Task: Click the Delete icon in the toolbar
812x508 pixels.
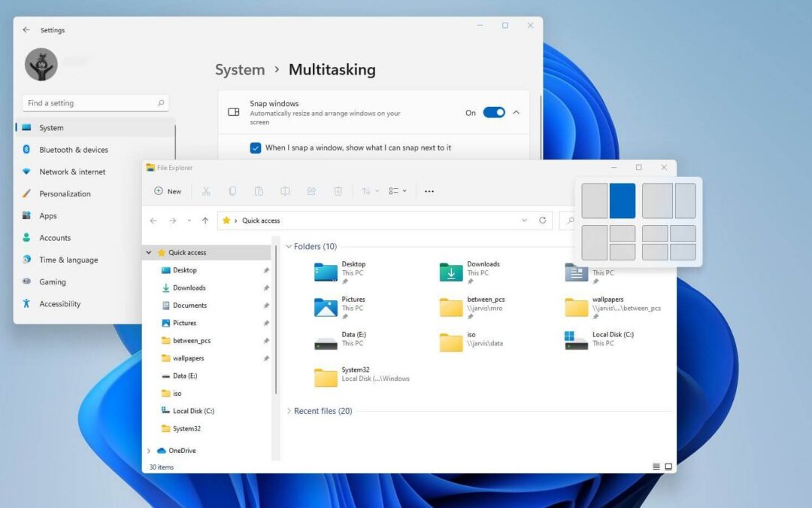Action: [338, 191]
